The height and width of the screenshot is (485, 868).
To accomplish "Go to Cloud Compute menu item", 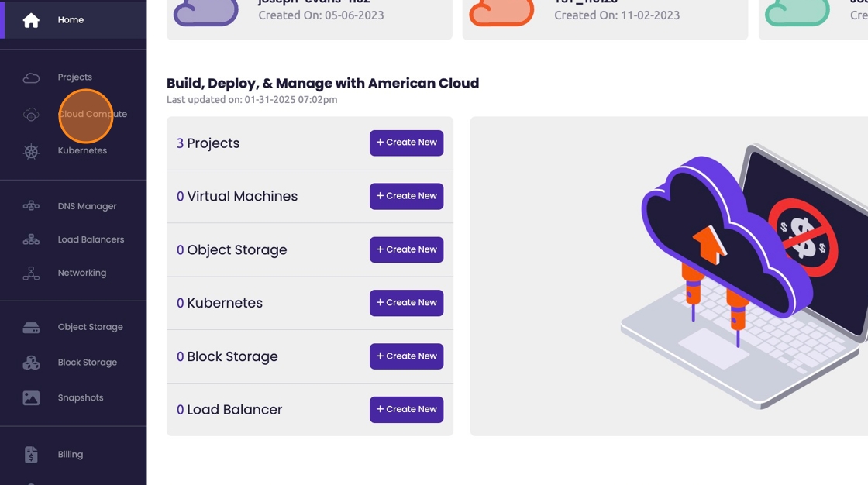I will click(x=91, y=115).
